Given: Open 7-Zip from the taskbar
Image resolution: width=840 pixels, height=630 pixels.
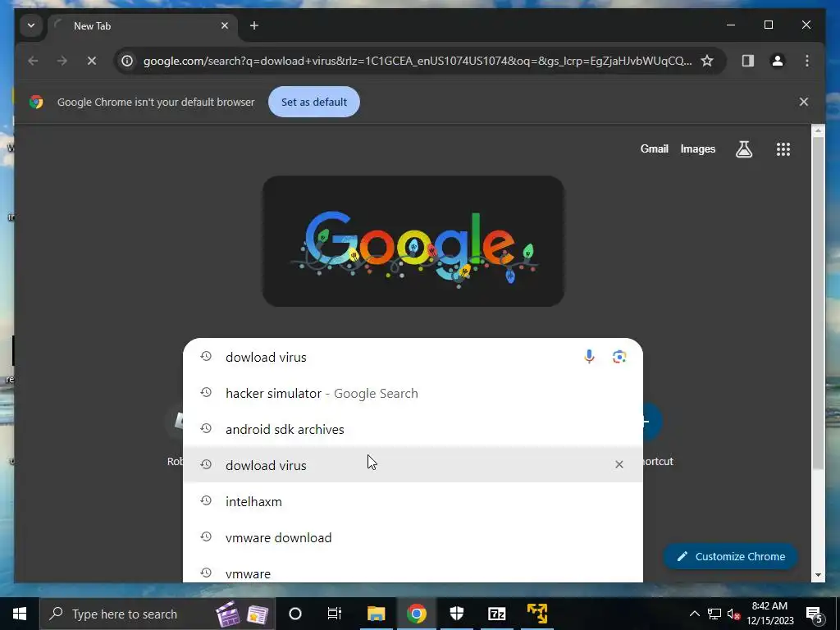Looking at the screenshot, I should pyautogui.click(x=496, y=614).
